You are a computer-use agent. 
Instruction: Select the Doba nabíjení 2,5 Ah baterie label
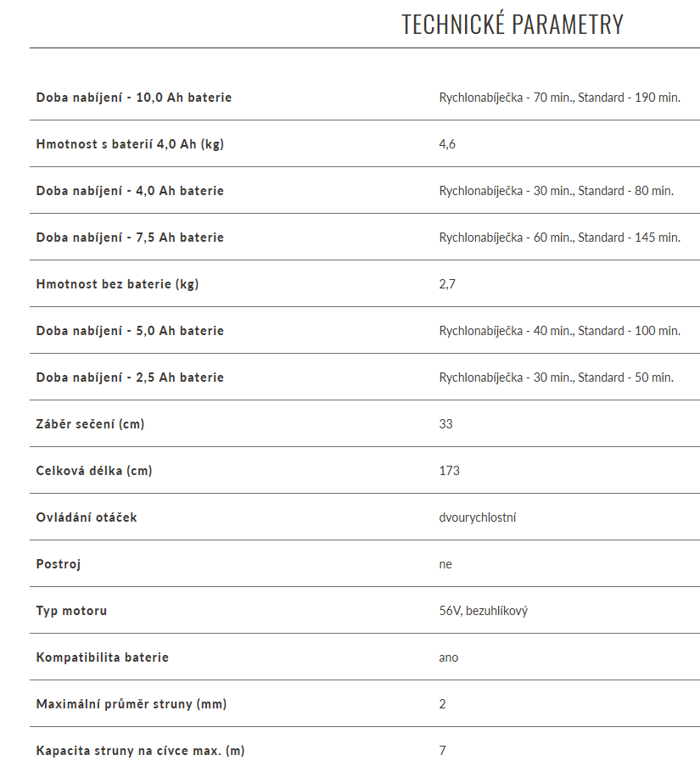(x=130, y=378)
